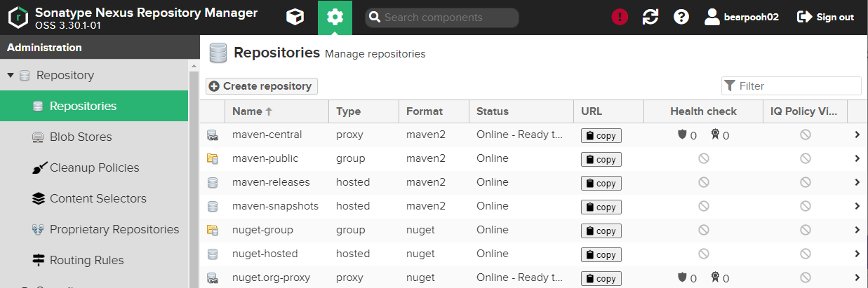Click the maven-central proxy repository icon
Viewport: 868px width, 288px height.
pos(212,135)
